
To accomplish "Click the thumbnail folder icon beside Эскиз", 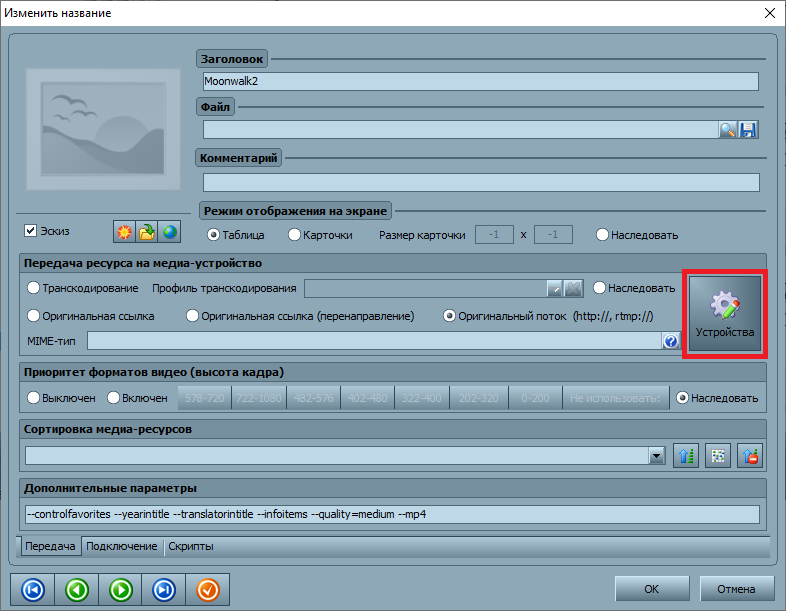I will (147, 233).
